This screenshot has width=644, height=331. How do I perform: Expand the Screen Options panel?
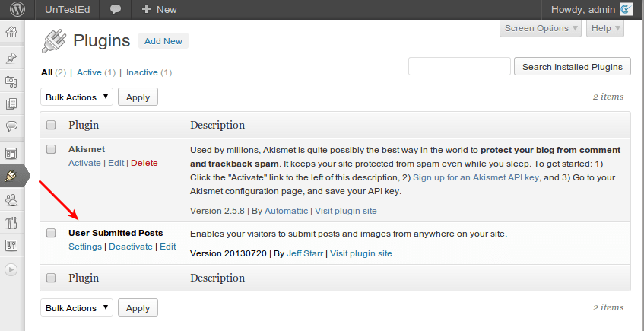541,28
